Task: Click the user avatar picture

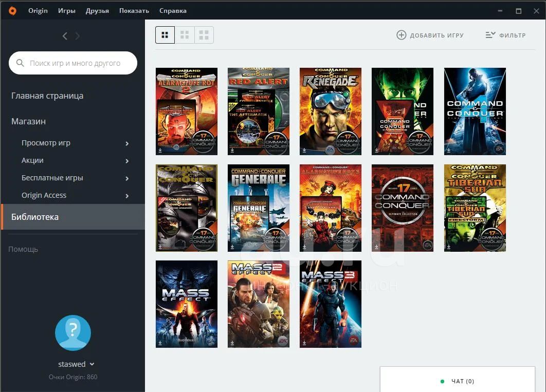Action: (73, 332)
